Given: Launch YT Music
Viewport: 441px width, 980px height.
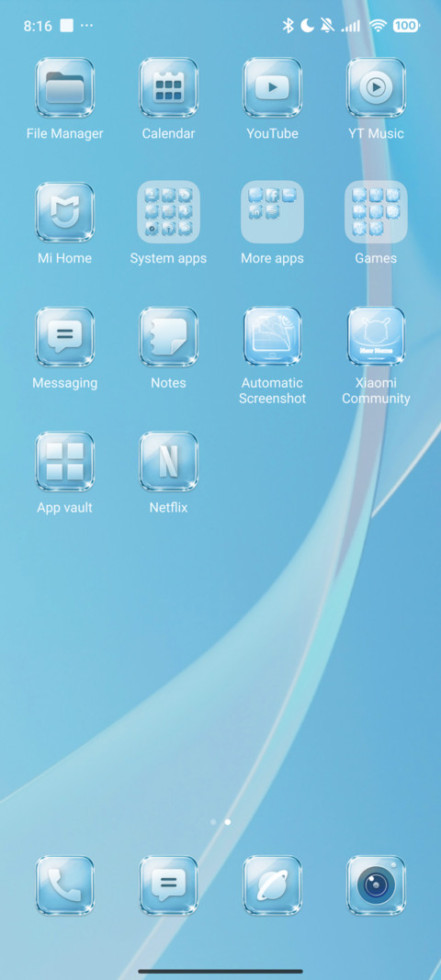Looking at the screenshot, I should click(376, 87).
